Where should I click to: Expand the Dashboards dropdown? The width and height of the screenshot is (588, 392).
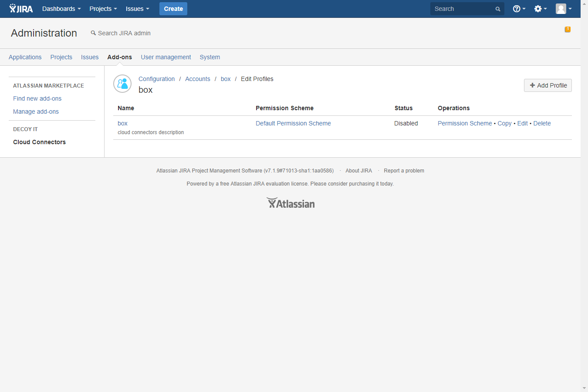(x=61, y=9)
